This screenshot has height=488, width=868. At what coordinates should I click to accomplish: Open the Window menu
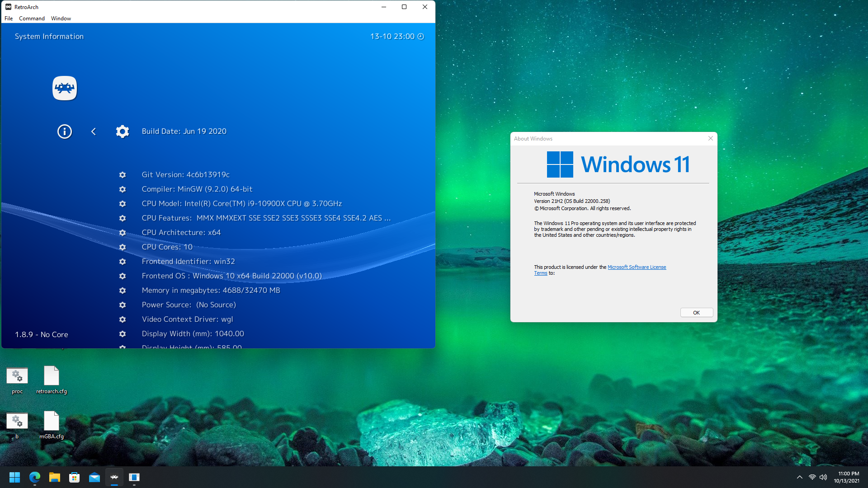pos(61,19)
